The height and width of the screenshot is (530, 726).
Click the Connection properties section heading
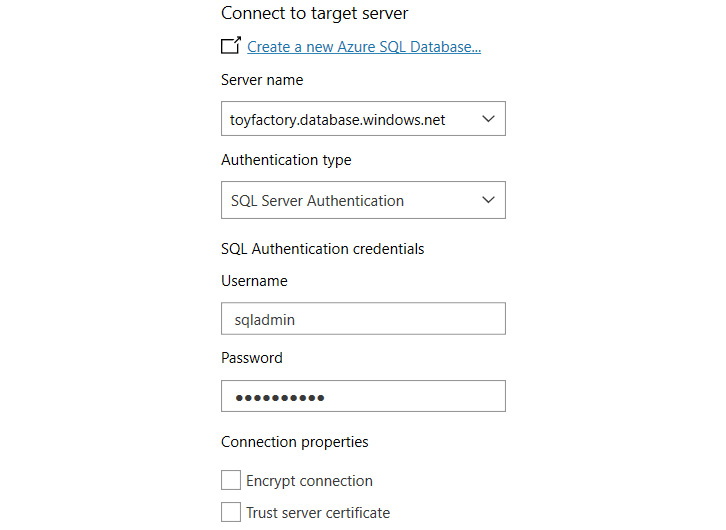[295, 442]
